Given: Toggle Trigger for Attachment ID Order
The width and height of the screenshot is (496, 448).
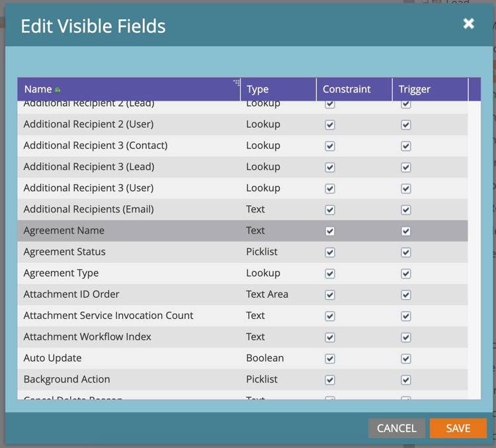Looking at the screenshot, I should (406, 294).
